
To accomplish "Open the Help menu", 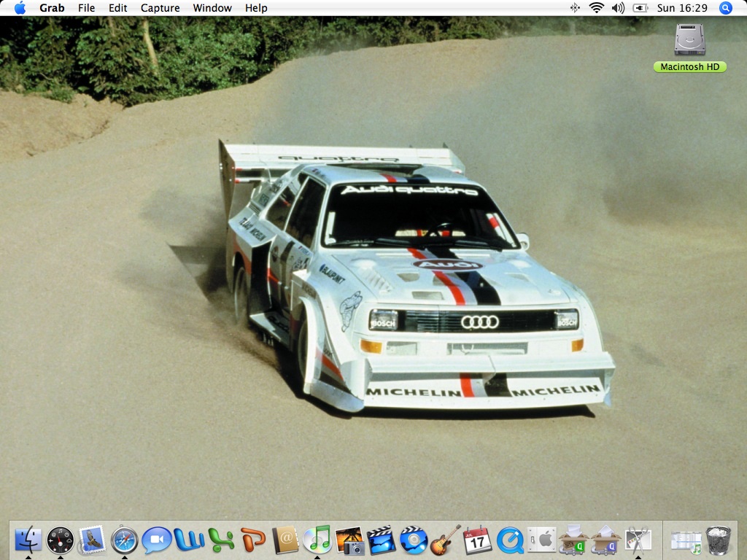I will [256, 8].
